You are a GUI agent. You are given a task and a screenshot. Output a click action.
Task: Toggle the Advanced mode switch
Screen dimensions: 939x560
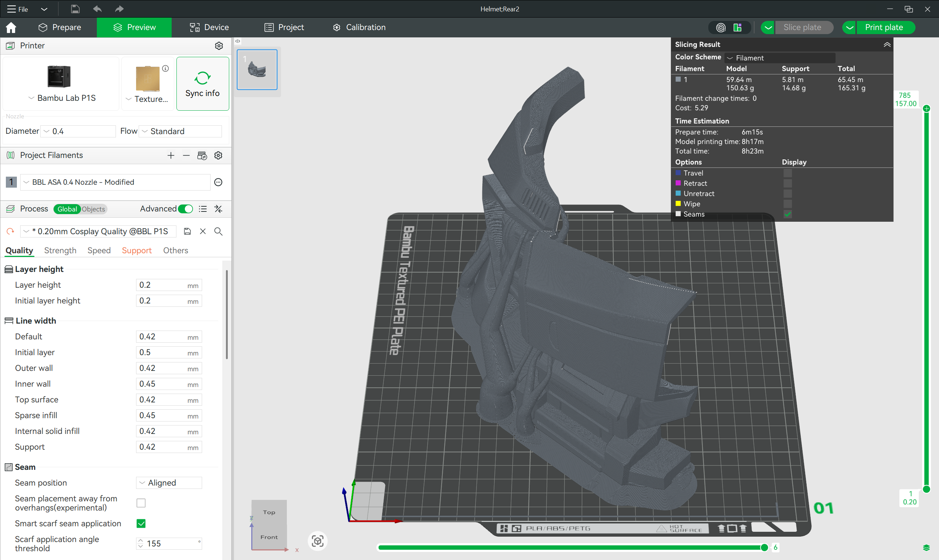tap(185, 209)
